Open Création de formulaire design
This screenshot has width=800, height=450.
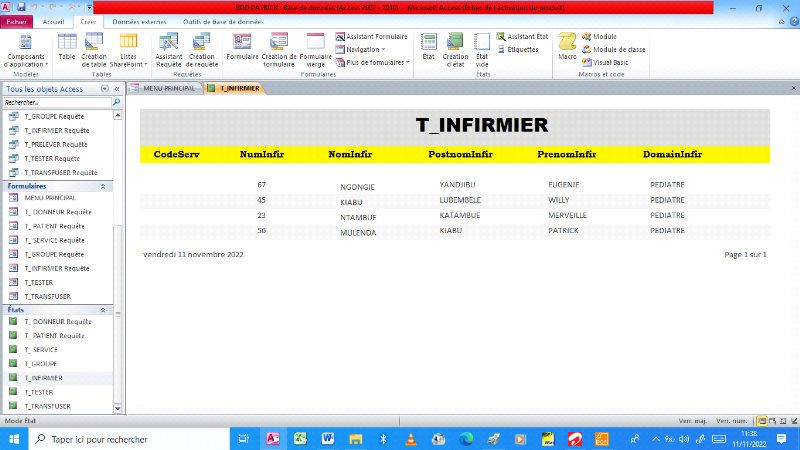click(279, 50)
